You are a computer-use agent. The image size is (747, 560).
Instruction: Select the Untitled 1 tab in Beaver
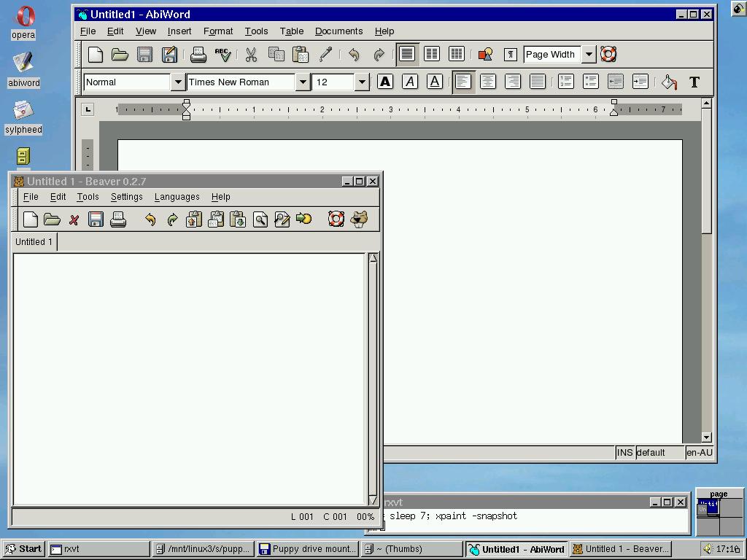point(34,242)
